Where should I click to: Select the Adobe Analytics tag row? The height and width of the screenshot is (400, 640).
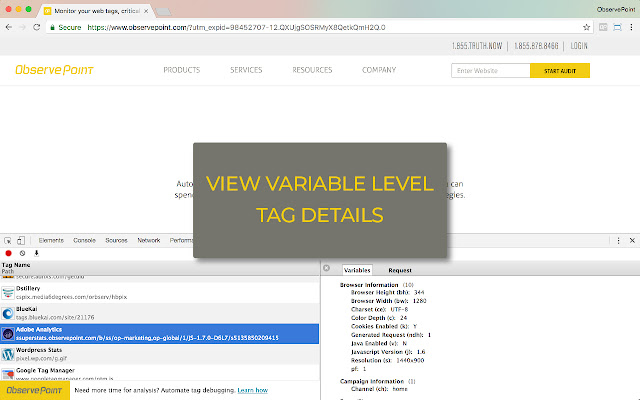[x=160, y=334]
